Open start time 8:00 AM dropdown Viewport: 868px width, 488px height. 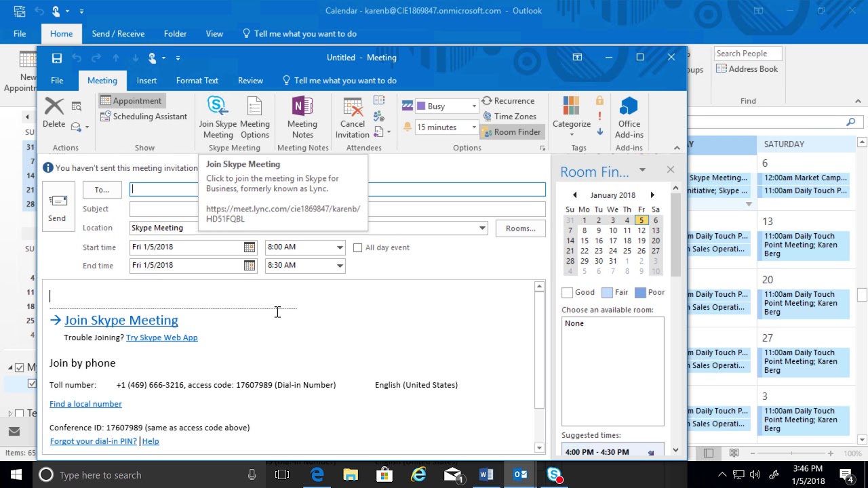pos(340,247)
